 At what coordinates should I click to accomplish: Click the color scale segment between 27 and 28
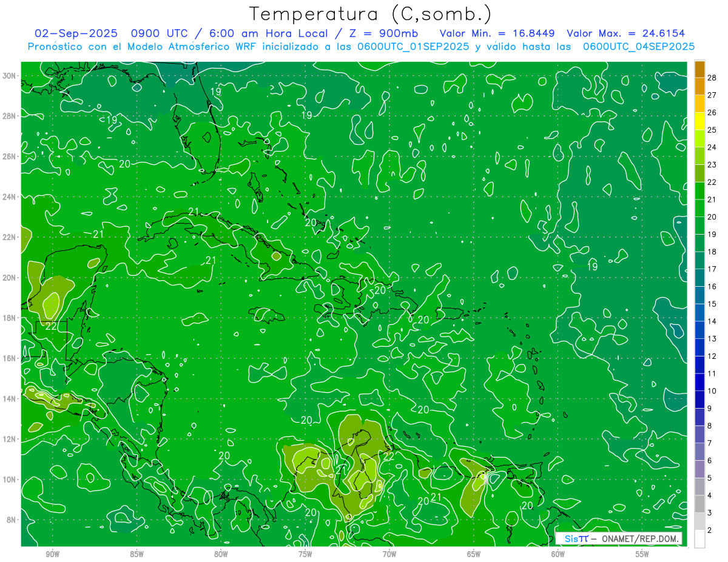click(699, 87)
